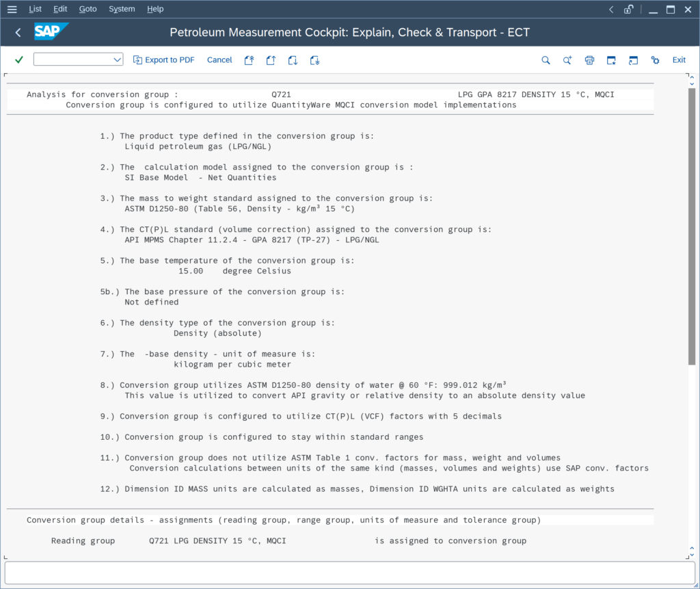This screenshot has height=589, width=700.
Task: Jump to last page icon
Action: (x=314, y=60)
